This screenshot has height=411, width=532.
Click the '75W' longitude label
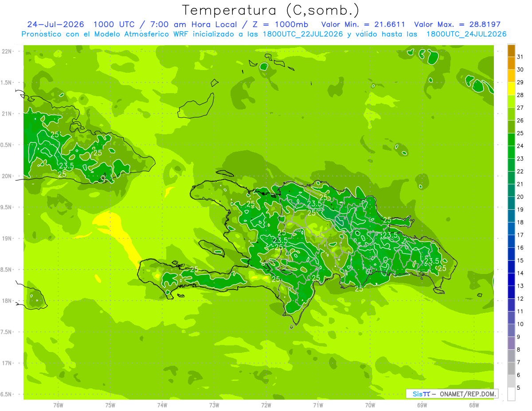tap(110, 405)
